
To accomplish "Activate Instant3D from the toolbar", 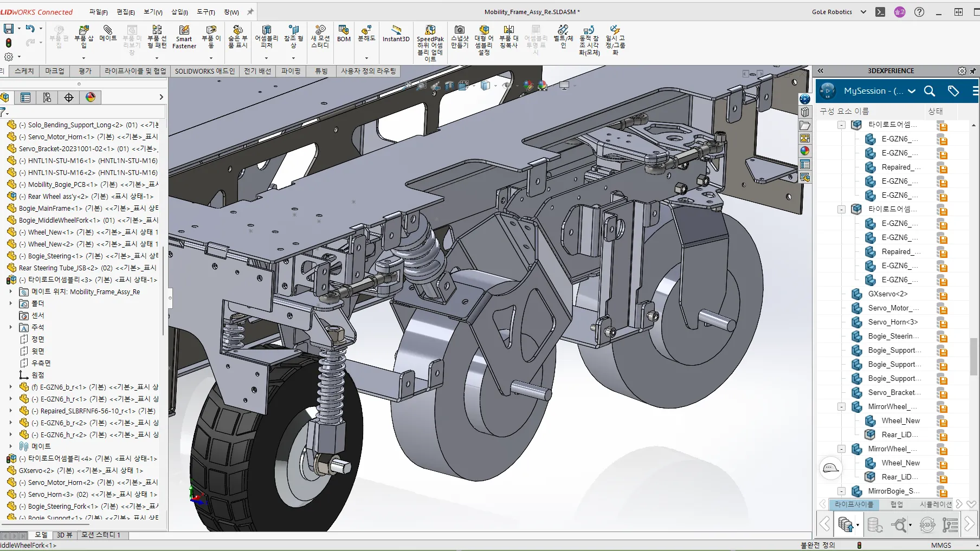I will pos(396,36).
